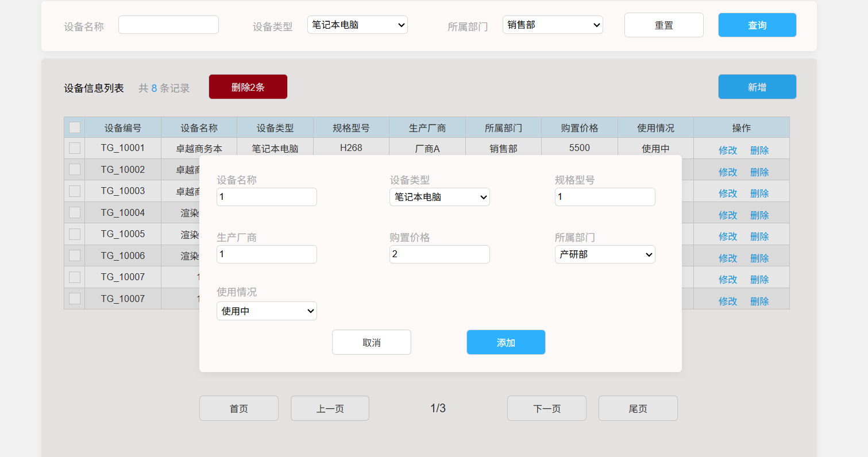868x457 pixels.
Task: Click the 操作 column header
Action: point(742,127)
